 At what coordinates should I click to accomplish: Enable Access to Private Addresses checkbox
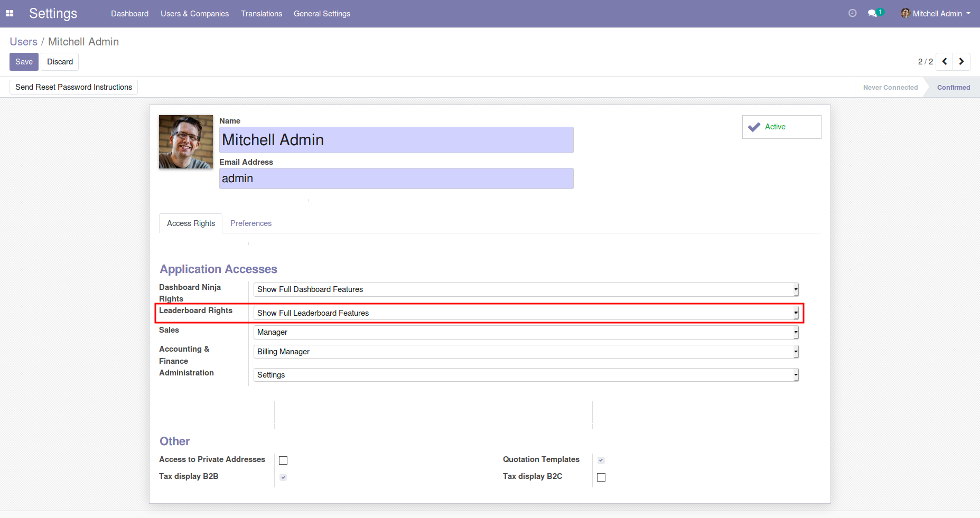tap(283, 460)
